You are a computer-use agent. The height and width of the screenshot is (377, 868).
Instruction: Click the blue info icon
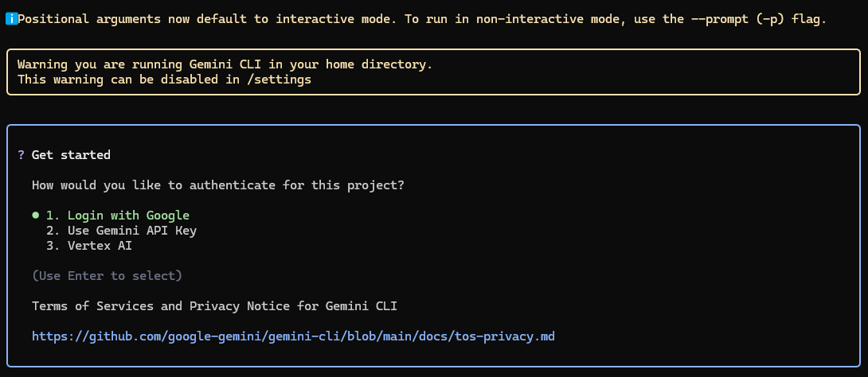(x=11, y=19)
